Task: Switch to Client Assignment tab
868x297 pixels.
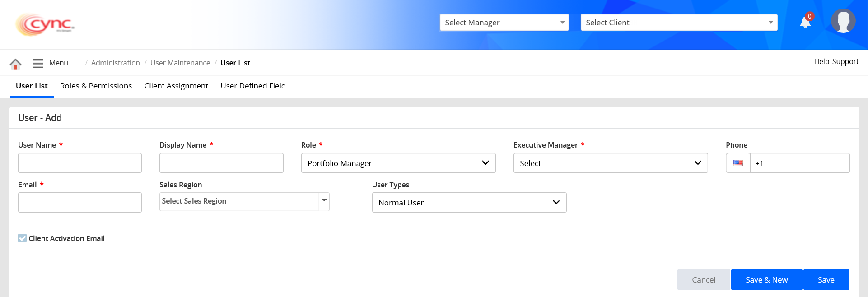Action: (x=176, y=86)
